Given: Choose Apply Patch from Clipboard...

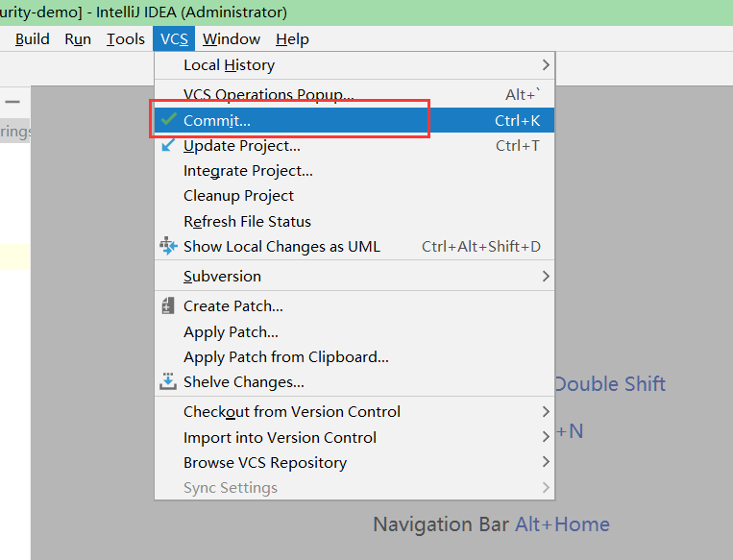Looking at the screenshot, I should point(354,356).
